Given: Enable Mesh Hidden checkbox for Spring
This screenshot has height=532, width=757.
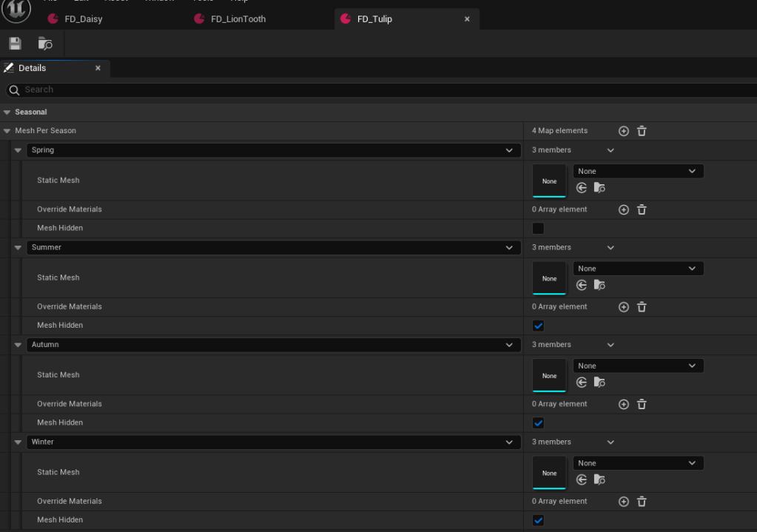Looking at the screenshot, I should tap(538, 229).
